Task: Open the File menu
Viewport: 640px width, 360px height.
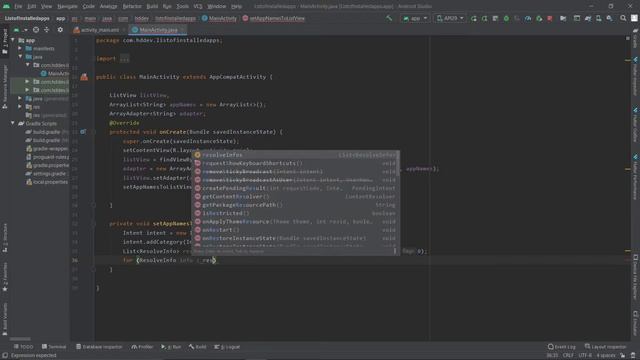Action: [18, 6]
